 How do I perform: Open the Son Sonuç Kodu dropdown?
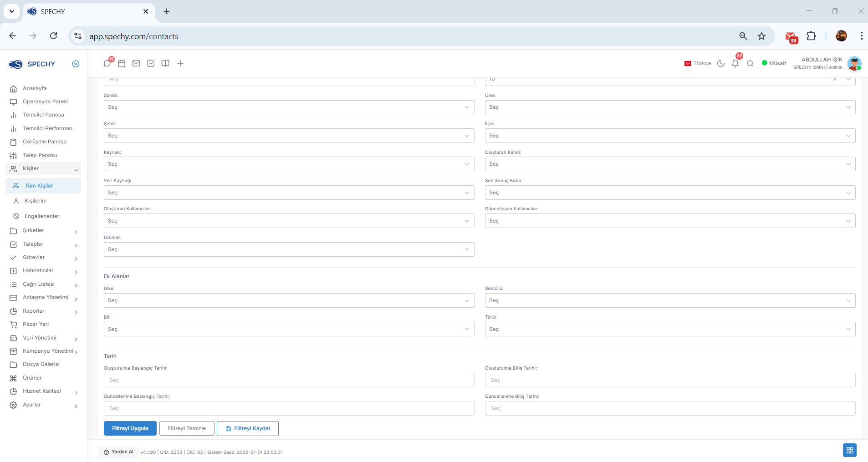tap(670, 193)
